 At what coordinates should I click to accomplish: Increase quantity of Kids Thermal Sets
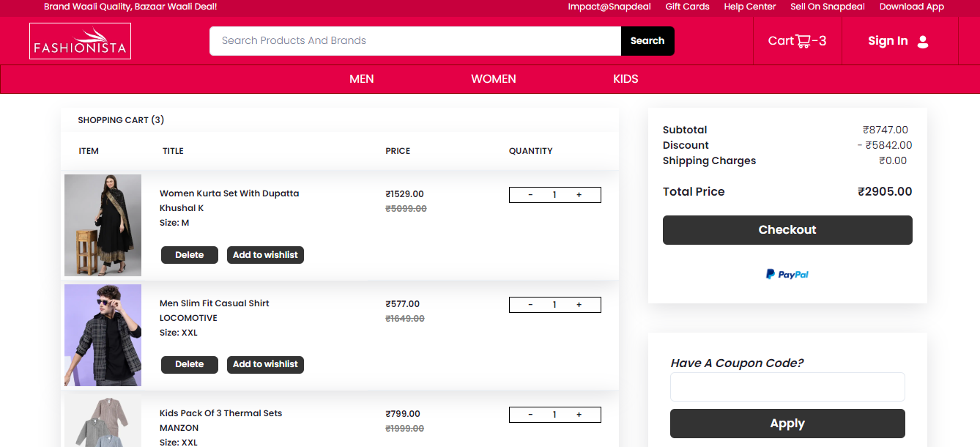(x=579, y=415)
